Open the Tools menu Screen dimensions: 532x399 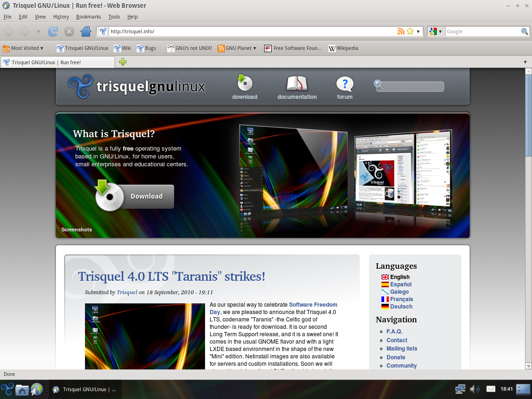114,17
